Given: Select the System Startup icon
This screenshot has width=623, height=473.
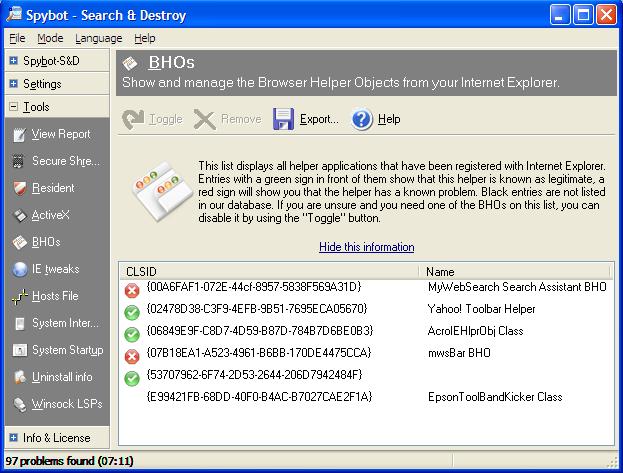Looking at the screenshot, I should (19, 350).
